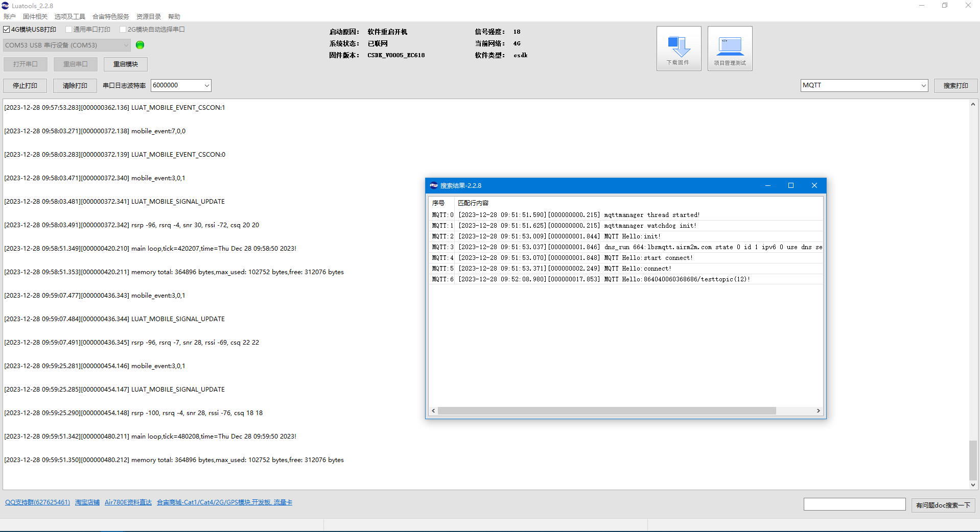Enable 2G模块自动选择串口 checkbox

pyautogui.click(x=123, y=30)
